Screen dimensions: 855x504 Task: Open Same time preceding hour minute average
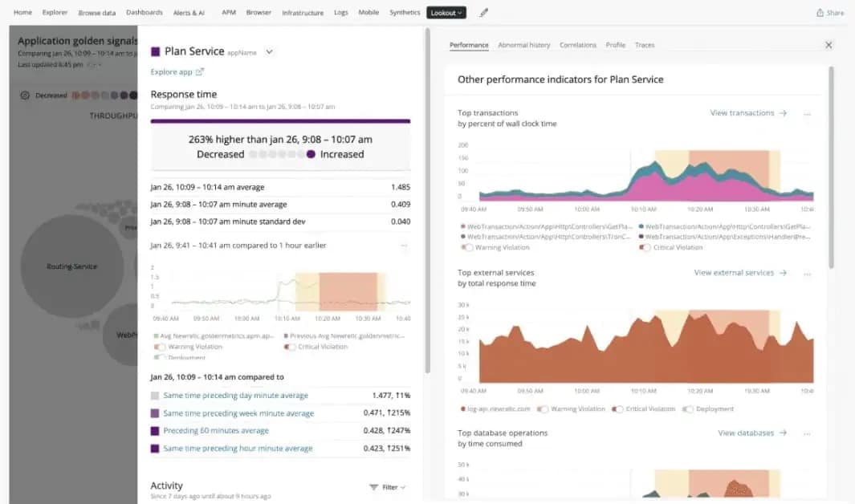[238, 449]
